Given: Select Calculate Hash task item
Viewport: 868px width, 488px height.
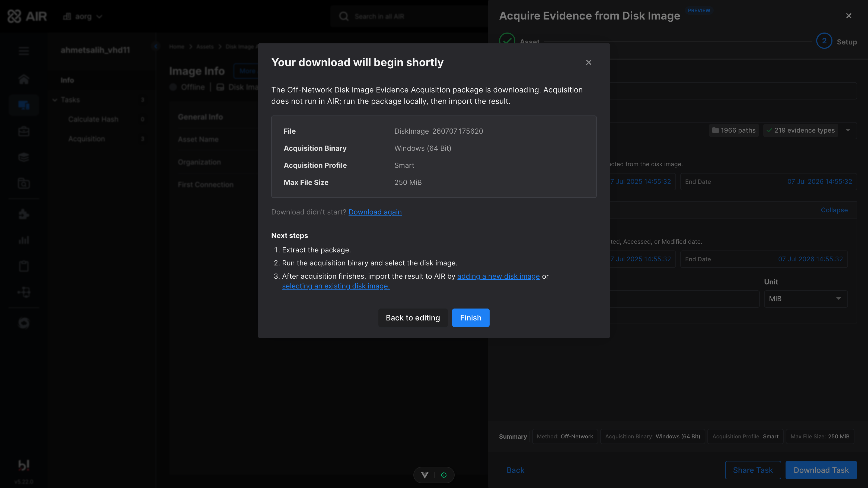Looking at the screenshot, I should click(93, 119).
